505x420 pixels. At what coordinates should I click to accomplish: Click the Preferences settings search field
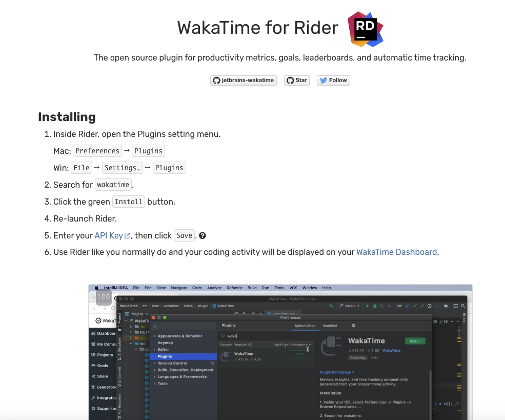pos(183,327)
